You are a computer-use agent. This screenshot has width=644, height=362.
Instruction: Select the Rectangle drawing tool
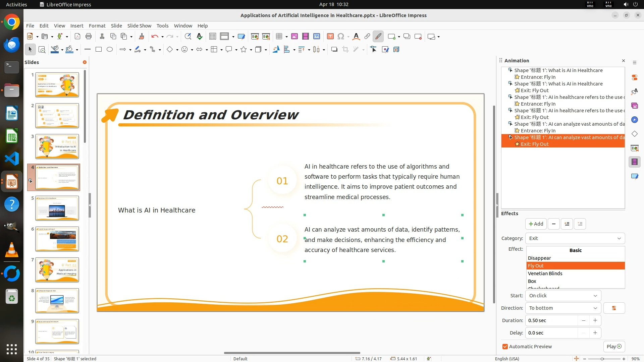click(99, 50)
